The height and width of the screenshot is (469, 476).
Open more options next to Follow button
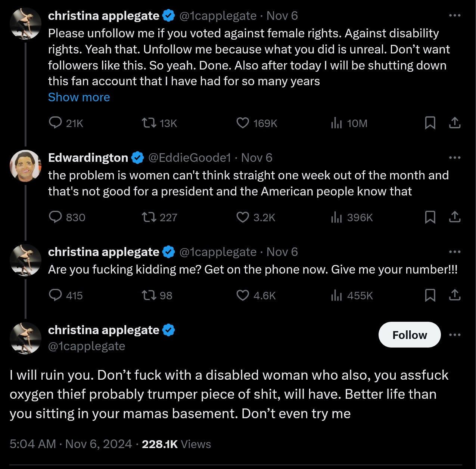454,335
